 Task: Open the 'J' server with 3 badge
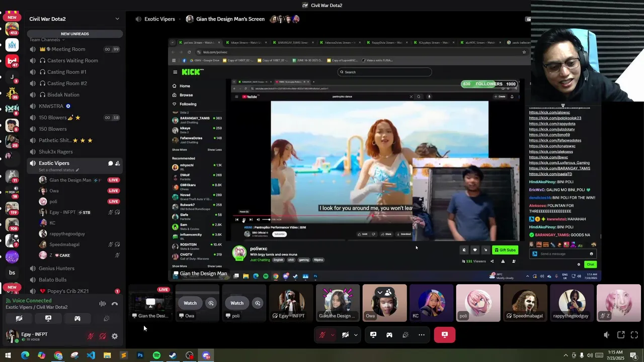[x=12, y=77]
